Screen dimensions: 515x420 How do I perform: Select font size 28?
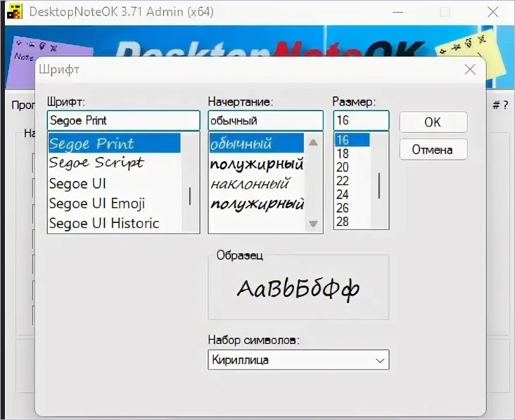tap(352, 222)
